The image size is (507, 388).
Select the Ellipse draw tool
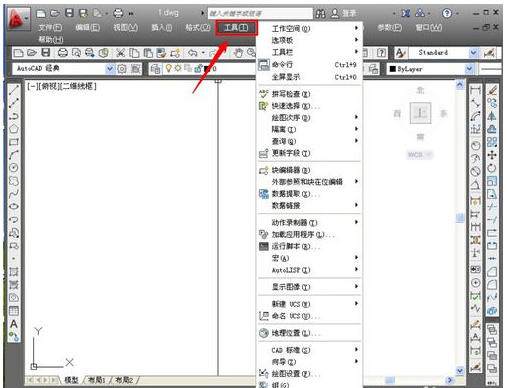coord(14,207)
